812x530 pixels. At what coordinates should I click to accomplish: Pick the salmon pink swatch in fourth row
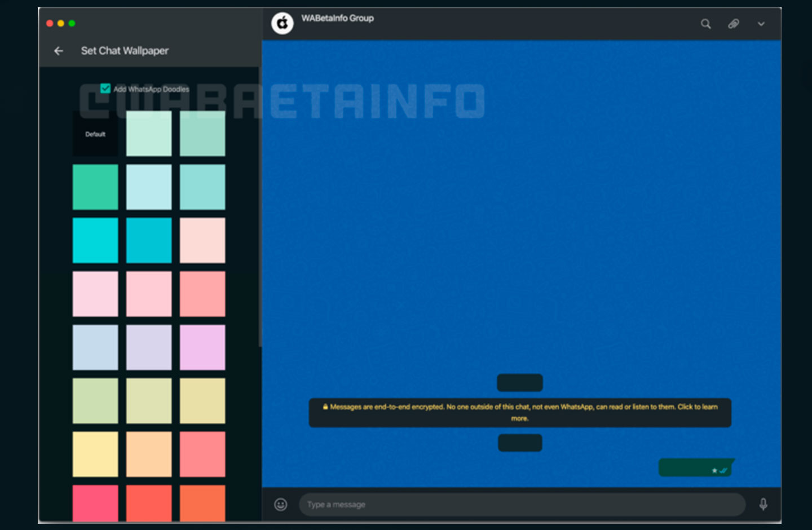coord(202,294)
